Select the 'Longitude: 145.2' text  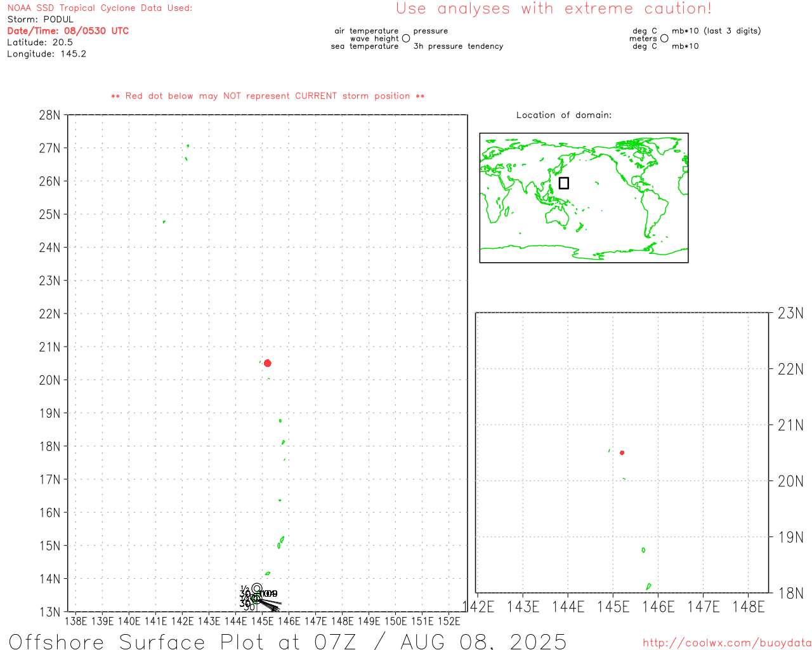click(46, 53)
